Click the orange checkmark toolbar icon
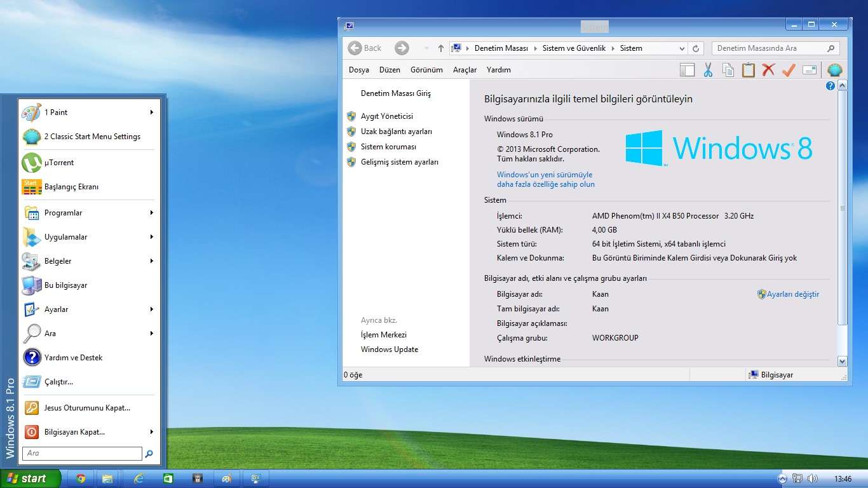 point(789,69)
